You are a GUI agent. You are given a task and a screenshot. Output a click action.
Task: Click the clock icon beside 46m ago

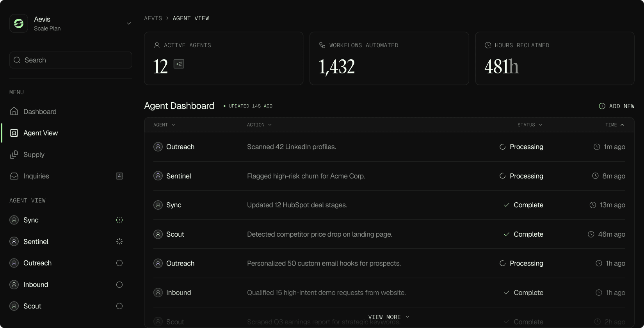coord(591,234)
